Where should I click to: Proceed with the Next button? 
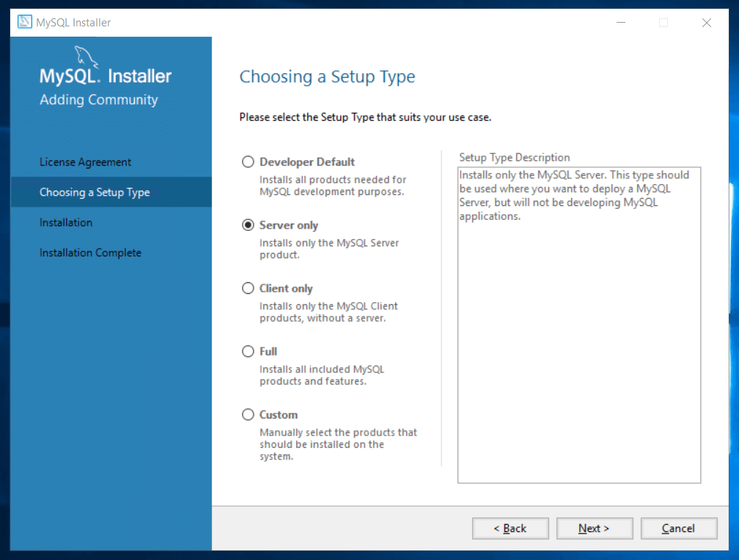tap(594, 528)
